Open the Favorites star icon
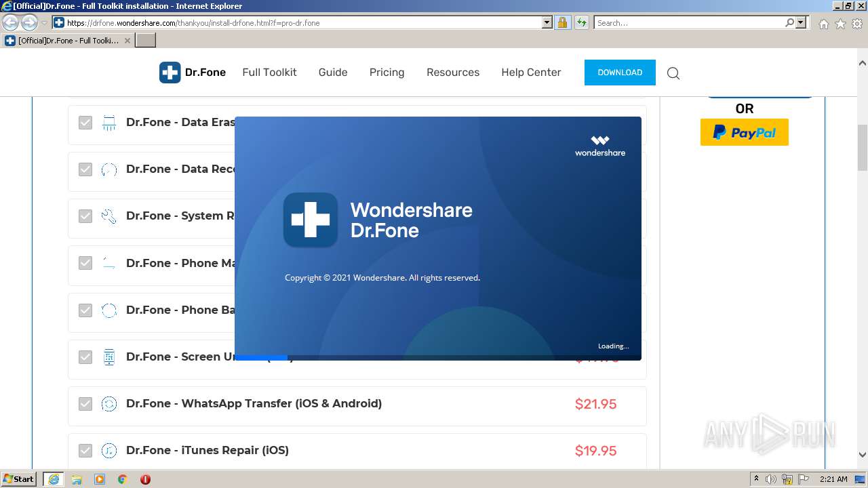 tap(840, 24)
